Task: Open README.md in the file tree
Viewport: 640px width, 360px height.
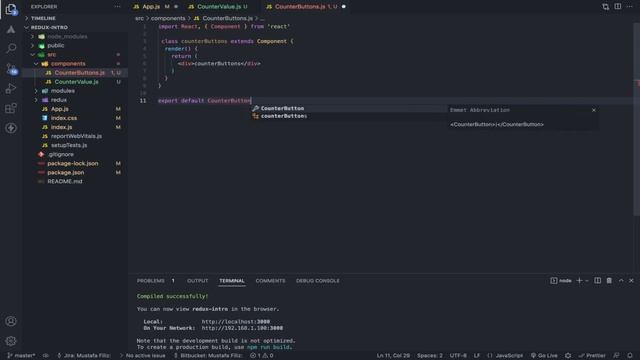Action: (x=64, y=181)
